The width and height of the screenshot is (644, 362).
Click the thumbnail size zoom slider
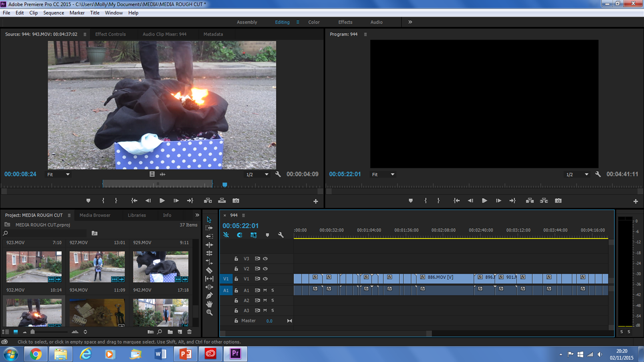[x=33, y=332]
